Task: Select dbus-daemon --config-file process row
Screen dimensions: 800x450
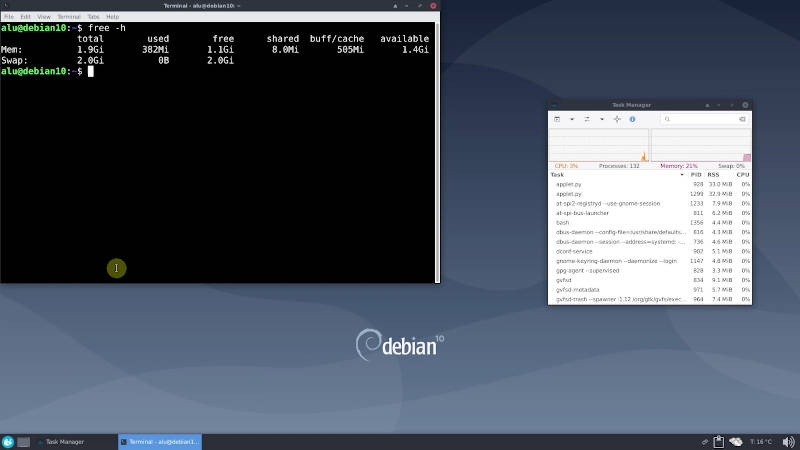Action: point(649,232)
